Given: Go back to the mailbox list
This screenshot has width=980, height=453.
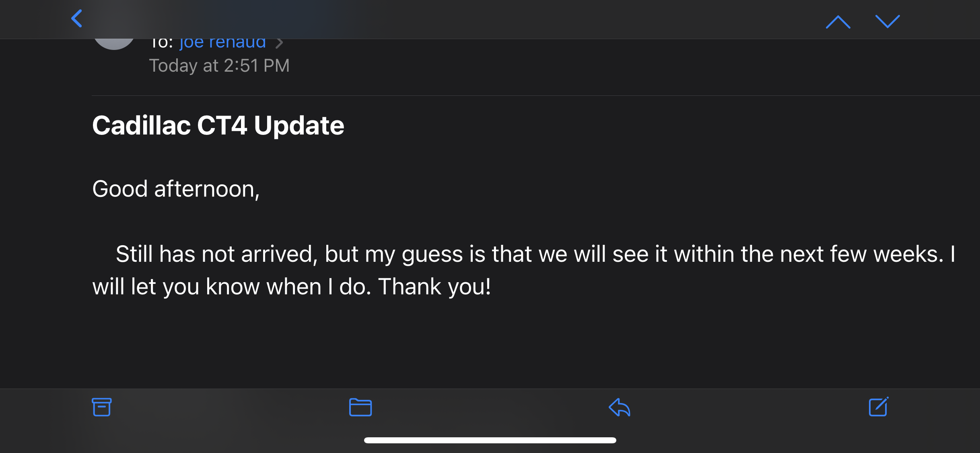Looking at the screenshot, I should pos(77,19).
